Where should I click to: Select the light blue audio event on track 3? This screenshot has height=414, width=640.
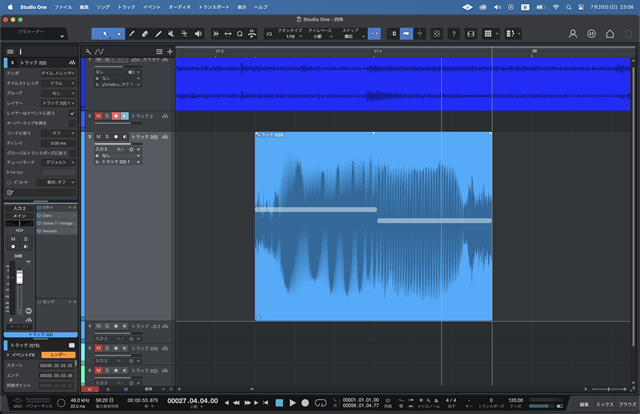(x=373, y=226)
